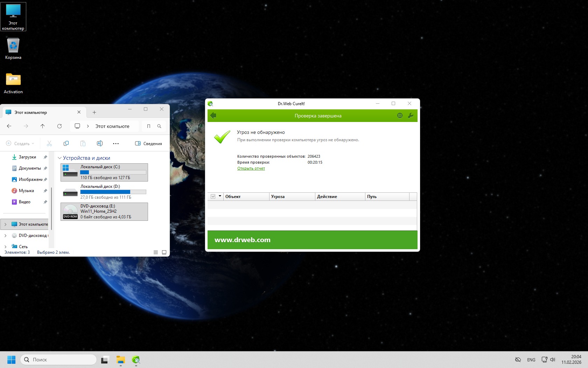Click the Rename icon in Explorer toolbar
Screen dimensions: 588x368
pyautogui.click(x=99, y=143)
